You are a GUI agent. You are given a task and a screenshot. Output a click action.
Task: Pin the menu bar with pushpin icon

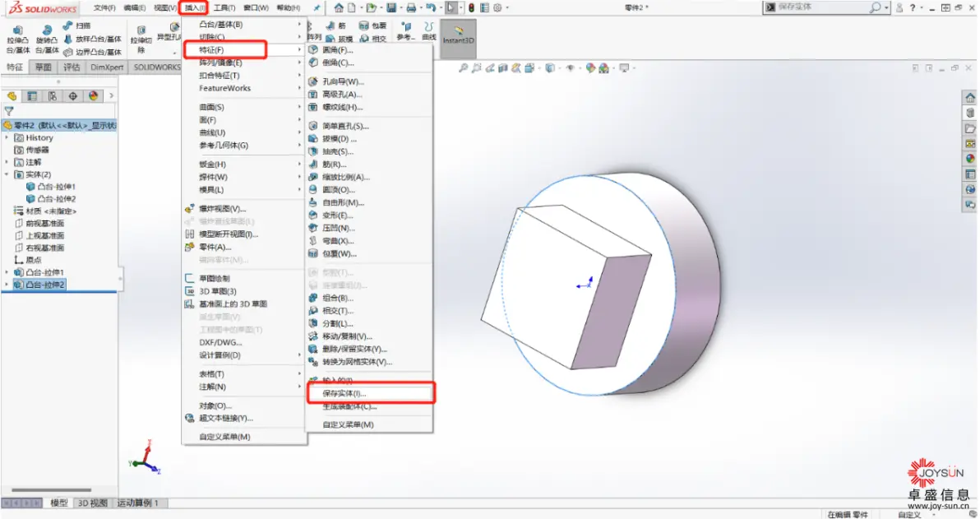[317, 8]
